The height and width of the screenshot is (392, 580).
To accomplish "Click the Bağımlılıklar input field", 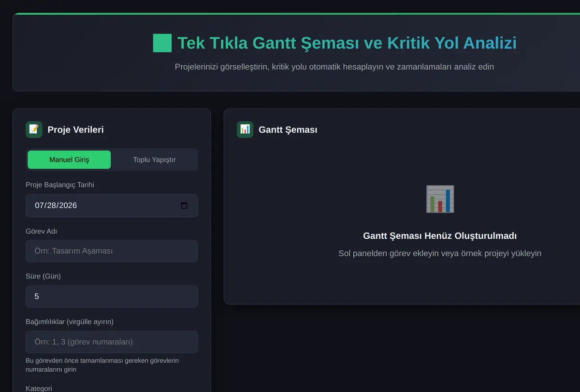I will click(x=112, y=342).
